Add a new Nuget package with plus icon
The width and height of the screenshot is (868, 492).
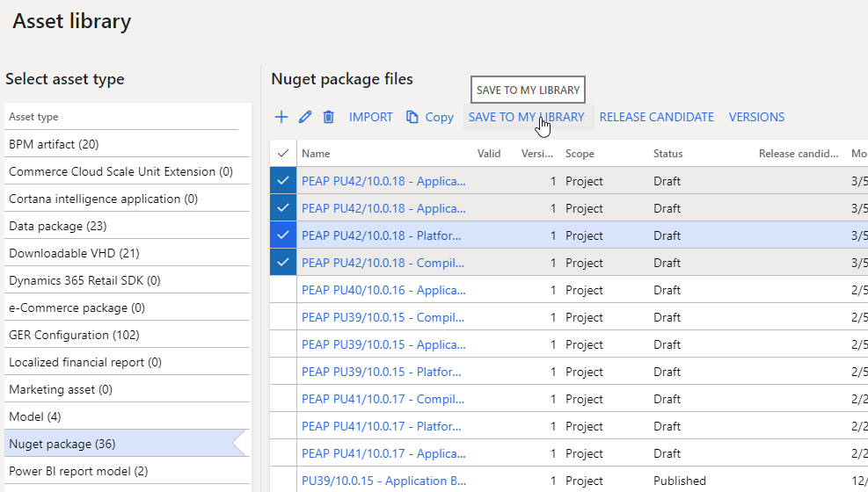pos(281,117)
